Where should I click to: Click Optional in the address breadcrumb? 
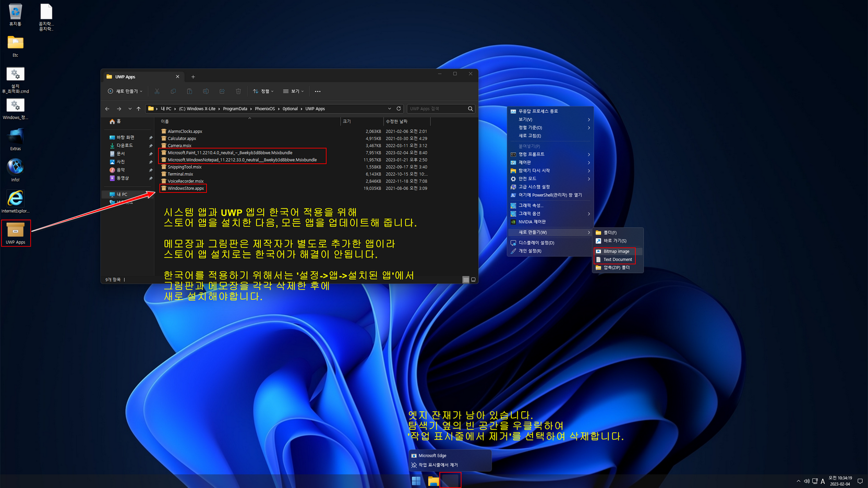click(290, 109)
